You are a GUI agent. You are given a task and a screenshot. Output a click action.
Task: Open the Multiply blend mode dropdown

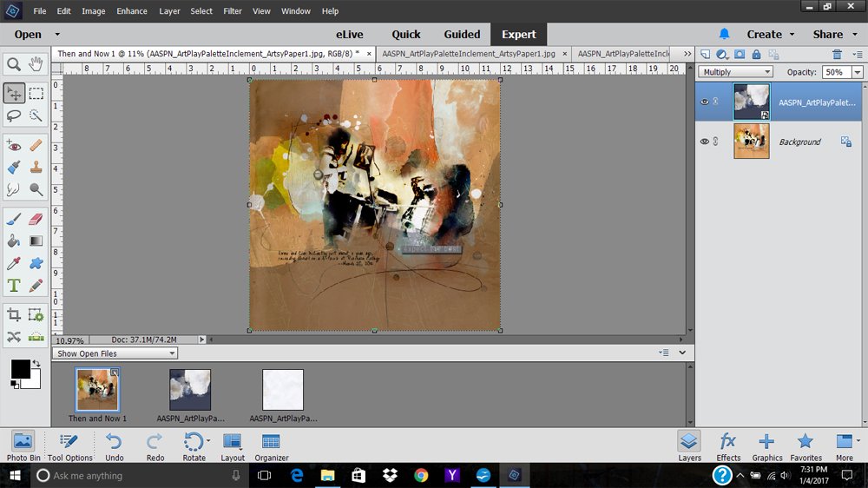point(736,72)
